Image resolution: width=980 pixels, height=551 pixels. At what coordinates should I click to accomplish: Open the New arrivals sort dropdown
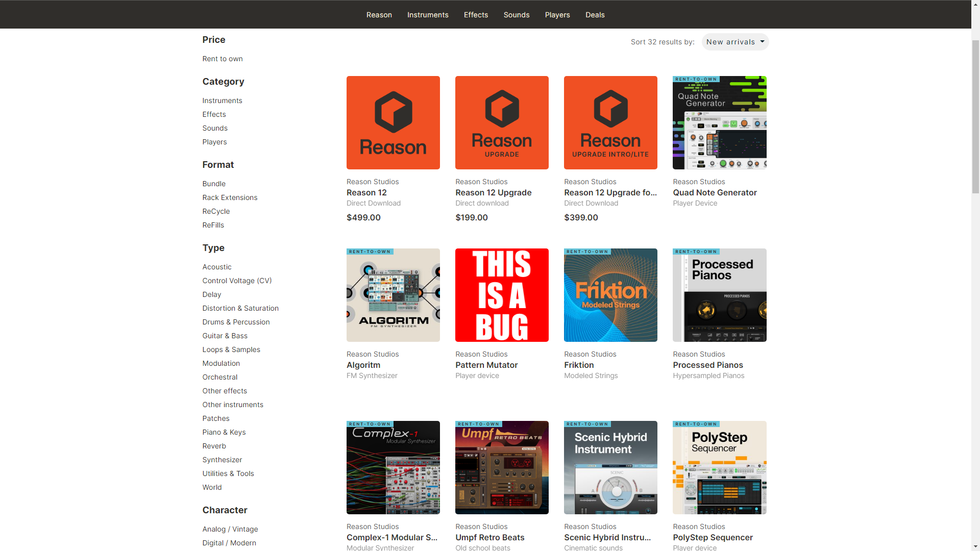[735, 42]
